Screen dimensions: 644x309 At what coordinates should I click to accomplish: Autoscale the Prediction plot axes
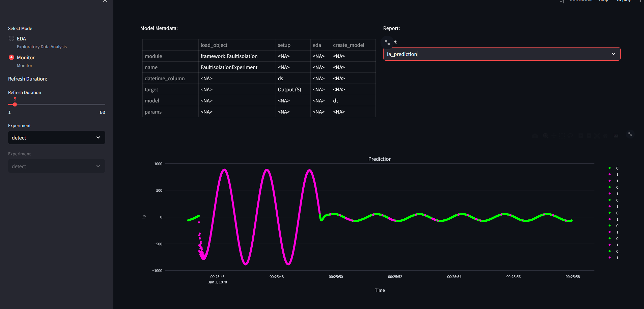coord(597,136)
